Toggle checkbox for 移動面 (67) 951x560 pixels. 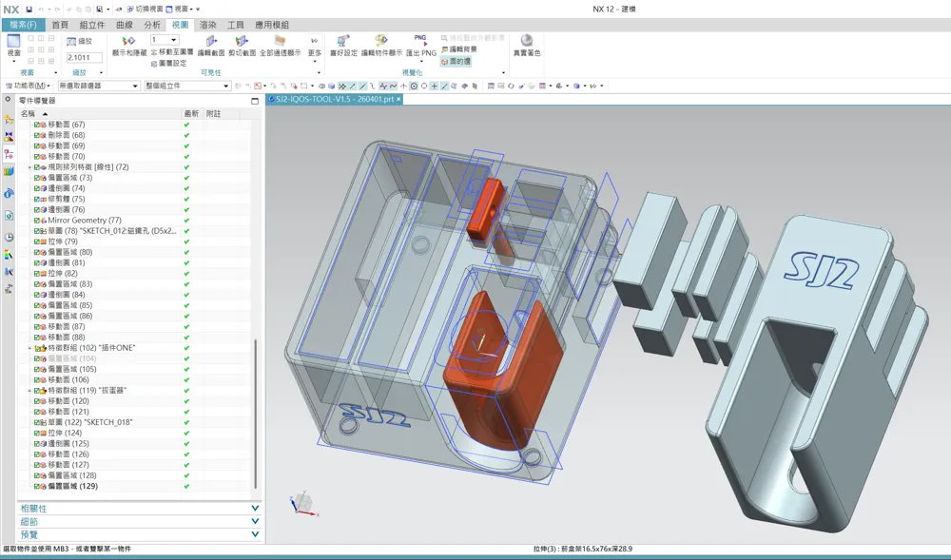coord(37,125)
